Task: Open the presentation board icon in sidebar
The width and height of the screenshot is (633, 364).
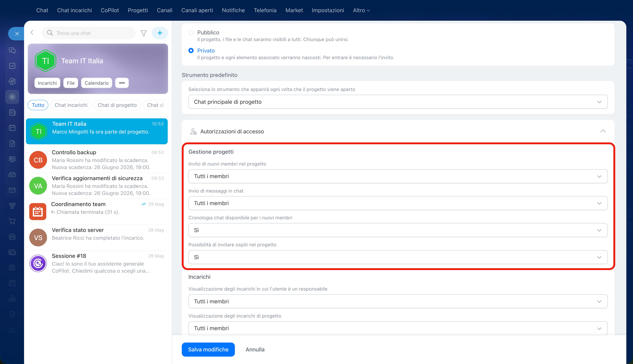Action: (x=12, y=159)
